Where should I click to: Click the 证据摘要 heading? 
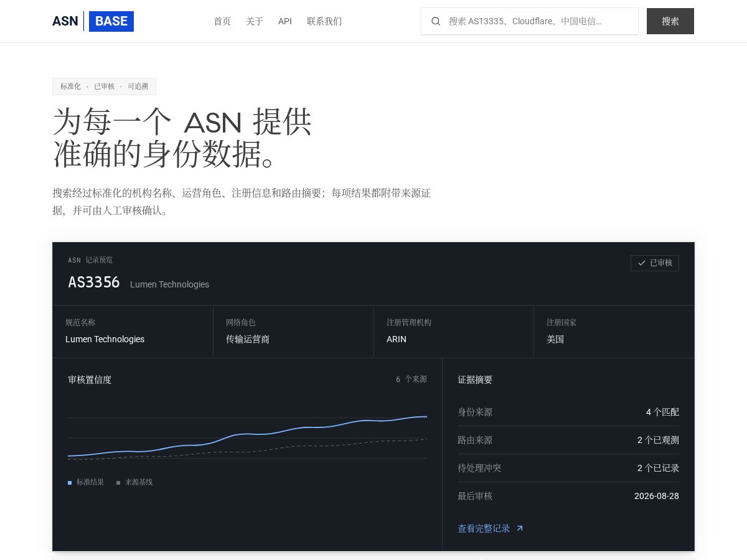(475, 380)
